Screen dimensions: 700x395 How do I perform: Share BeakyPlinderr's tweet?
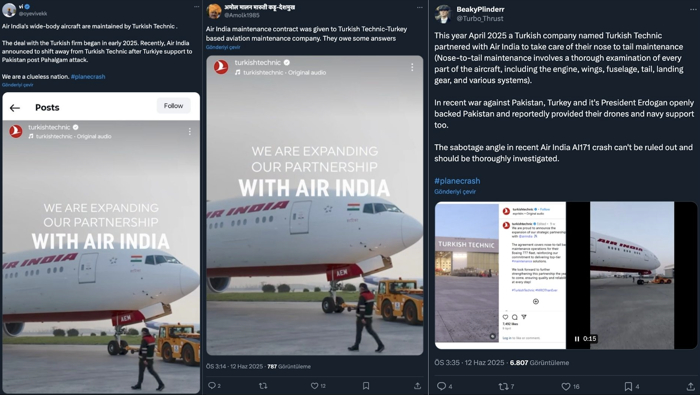(x=691, y=386)
